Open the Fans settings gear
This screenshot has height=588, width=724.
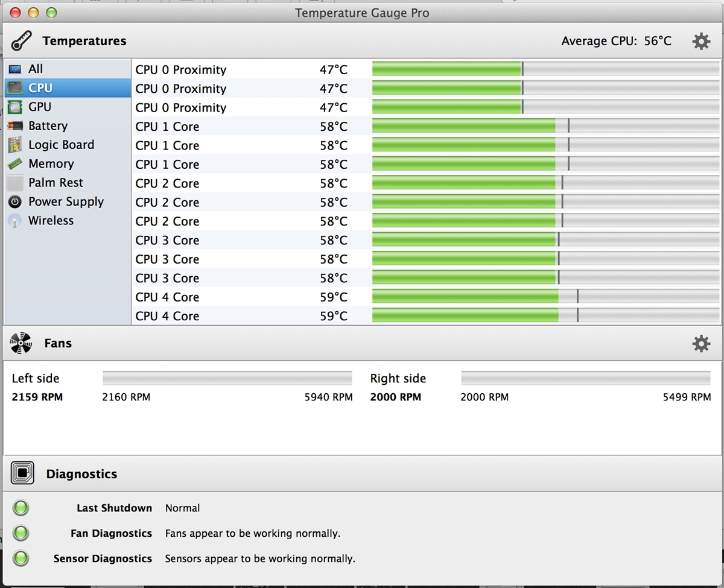coord(701,344)
